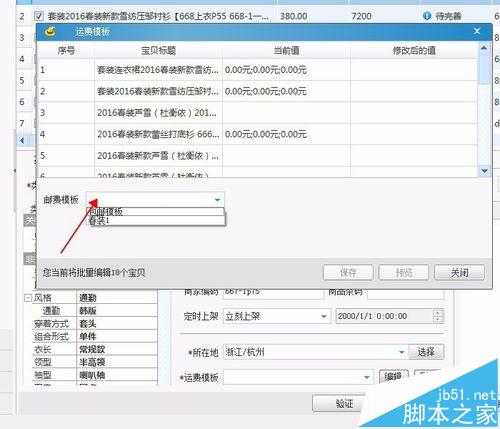
Task: Open the 定时上架 dropdown in main window
Action: pyautogui.click(x=324, y=316)
